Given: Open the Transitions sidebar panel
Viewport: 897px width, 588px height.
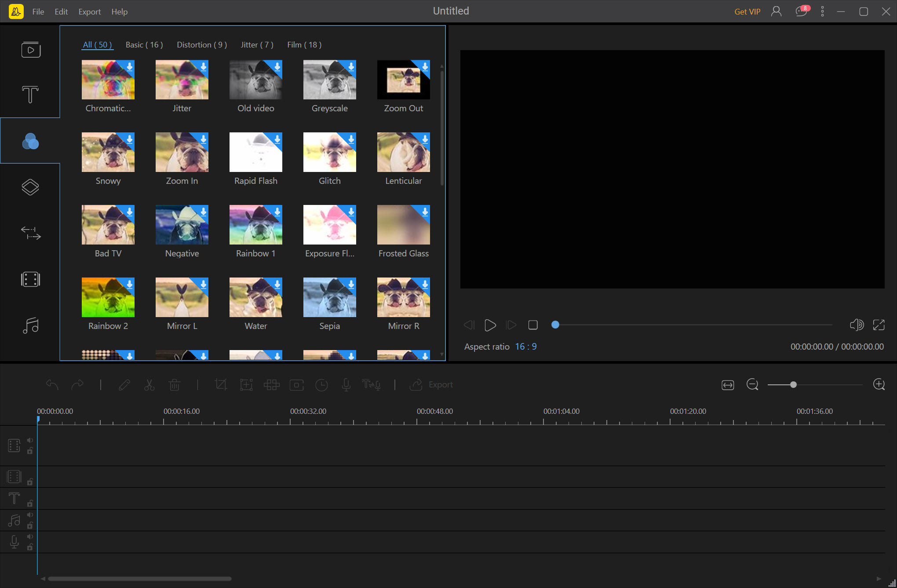Looking at the screenshot, I should click(30, 233).
